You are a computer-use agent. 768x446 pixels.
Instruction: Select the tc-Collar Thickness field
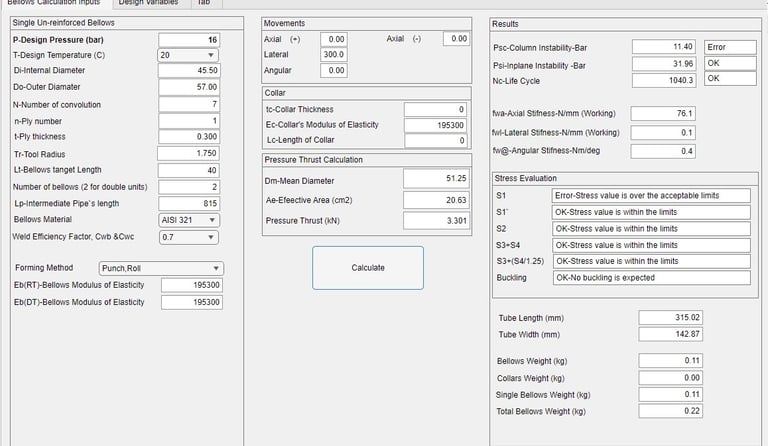pyautogui.click(x=435, y=110)
